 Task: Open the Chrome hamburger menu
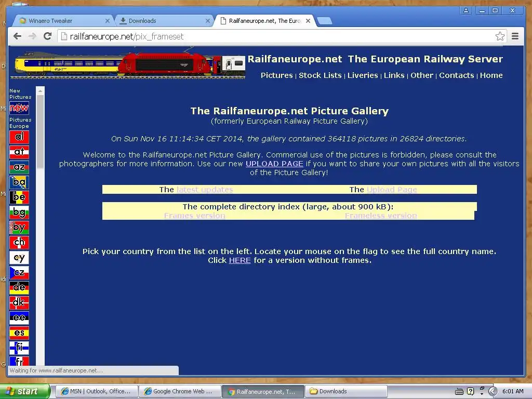pos(515,36)
